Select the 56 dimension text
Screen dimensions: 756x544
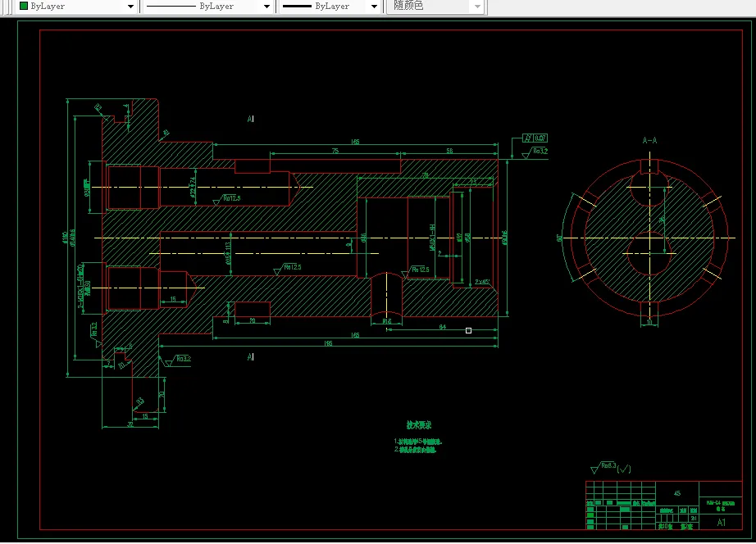click(449, 151)
